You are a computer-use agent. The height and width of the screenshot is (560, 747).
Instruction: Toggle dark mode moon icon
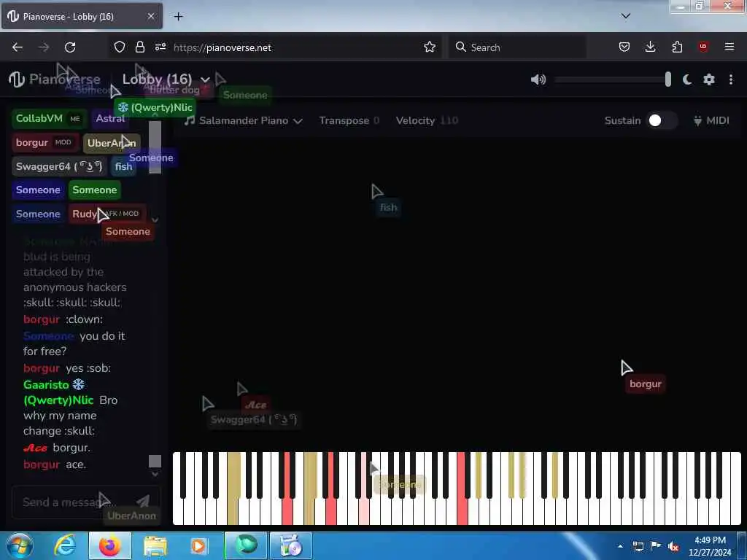coord(687,79)
